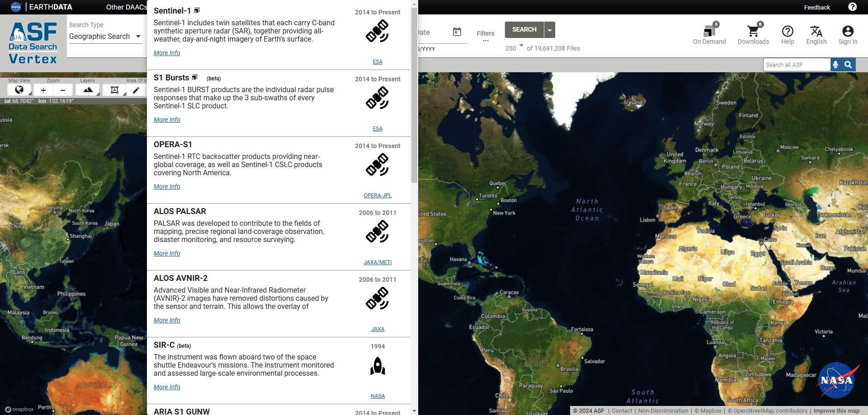Open More Info for ALOS AVNIR-2
This screenshot has width=868, height=415.
click(x=167, y=320)
